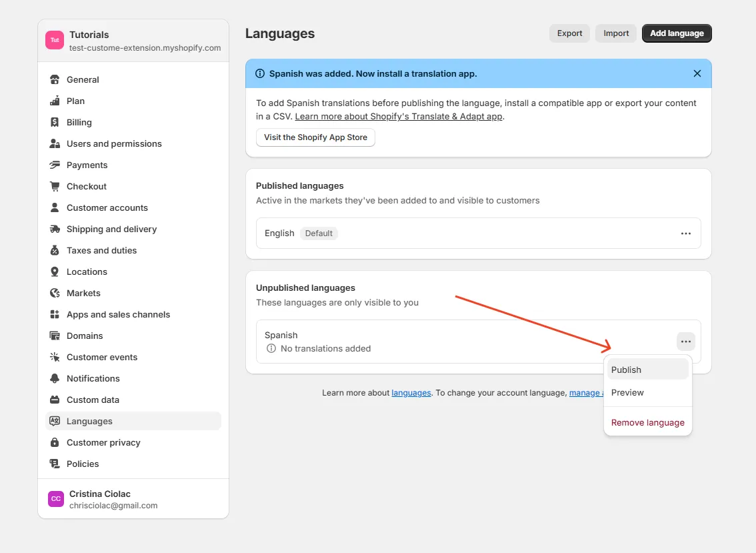Click the Billing icon in sidebar
Viewport: 756px width, 553px height.
coord(55,122)
